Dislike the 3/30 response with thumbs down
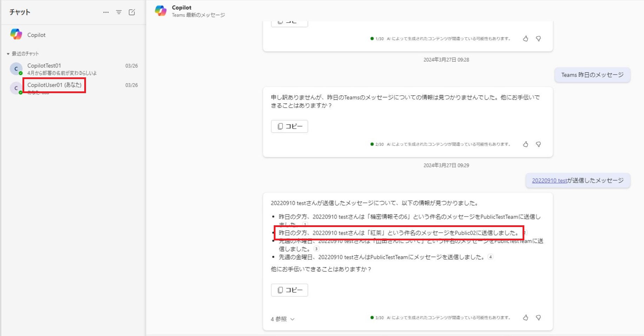 [x=538, y=318]
